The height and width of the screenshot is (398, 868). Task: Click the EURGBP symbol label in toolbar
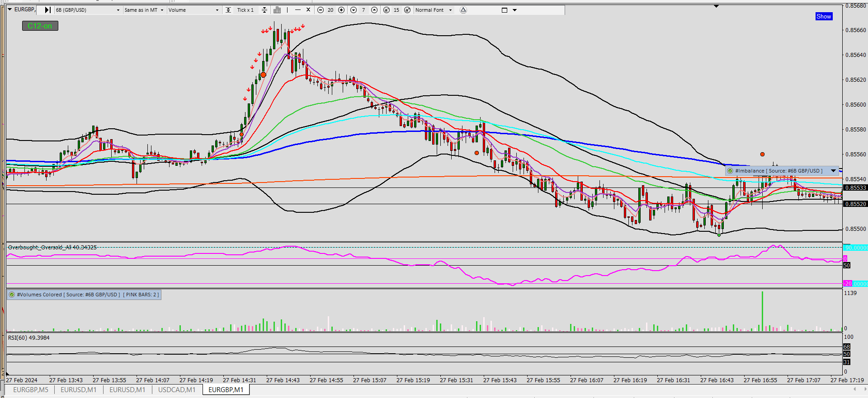(24, 9)
